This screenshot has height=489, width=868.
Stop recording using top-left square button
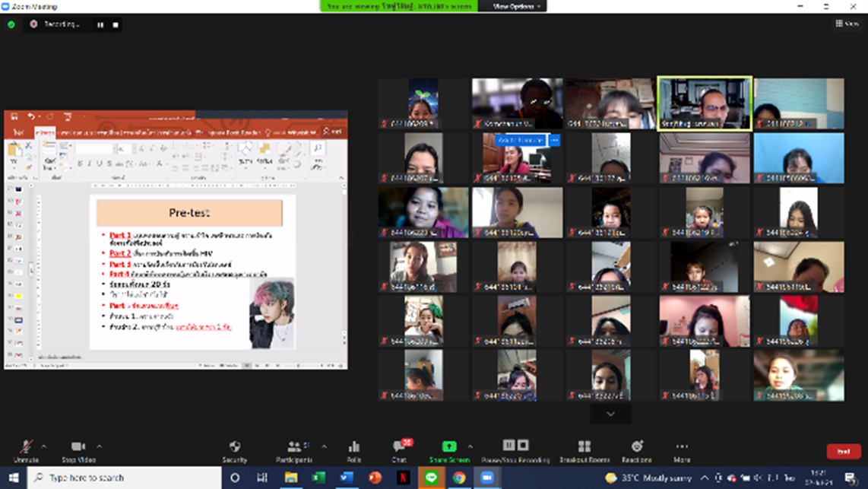[x=116, y=24]
